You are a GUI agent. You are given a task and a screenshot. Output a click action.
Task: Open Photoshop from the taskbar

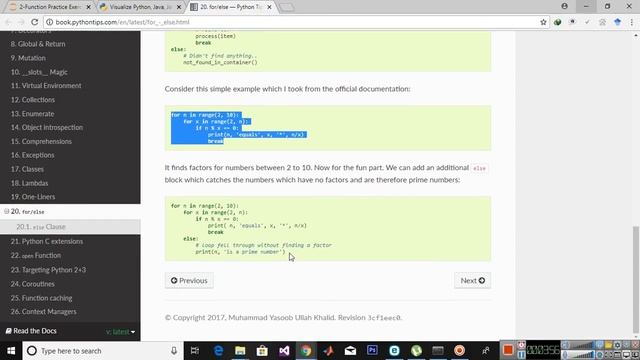click(372, 350)
